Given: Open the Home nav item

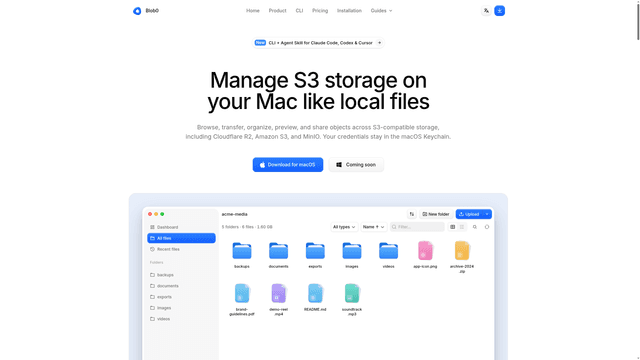Looking at the screenshot, I should (x=253, y=11).
